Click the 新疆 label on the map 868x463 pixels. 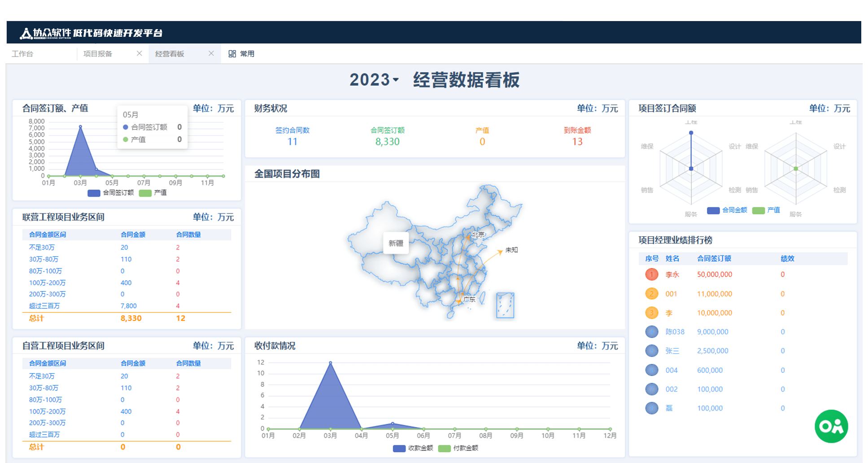(x=396, y=243)
